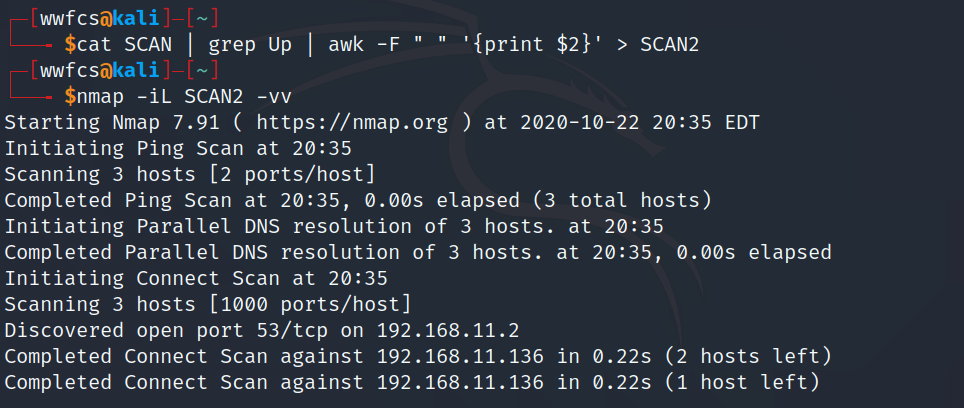964x408 pixels.
Task: Click the '[1000 ports/host]' text
Action: [x=310, y=304]
